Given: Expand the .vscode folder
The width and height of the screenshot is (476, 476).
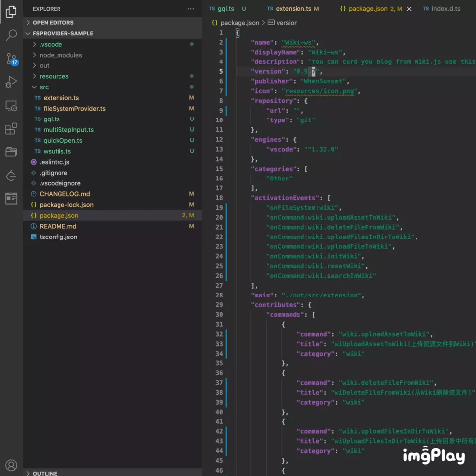Looking at the screenshot, I should [113, 44].
